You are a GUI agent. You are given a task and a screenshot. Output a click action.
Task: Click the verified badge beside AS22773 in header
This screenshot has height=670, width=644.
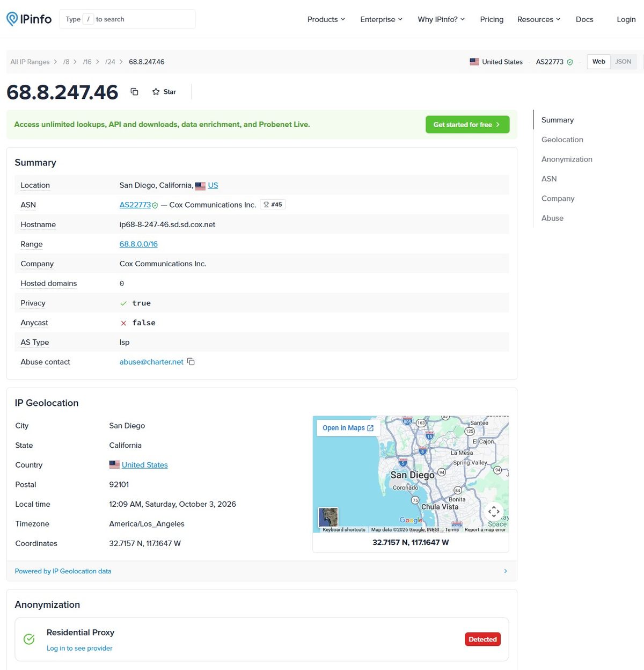click(570, 62)
